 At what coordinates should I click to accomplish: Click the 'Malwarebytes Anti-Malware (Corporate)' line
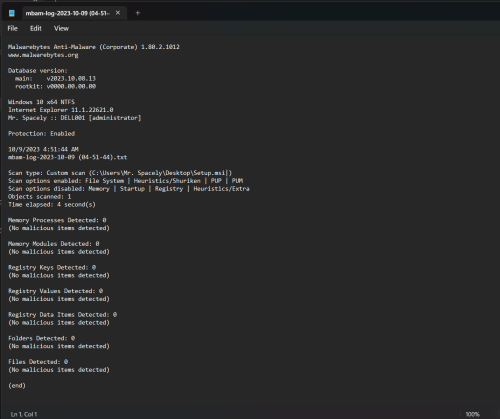(94, 47)
